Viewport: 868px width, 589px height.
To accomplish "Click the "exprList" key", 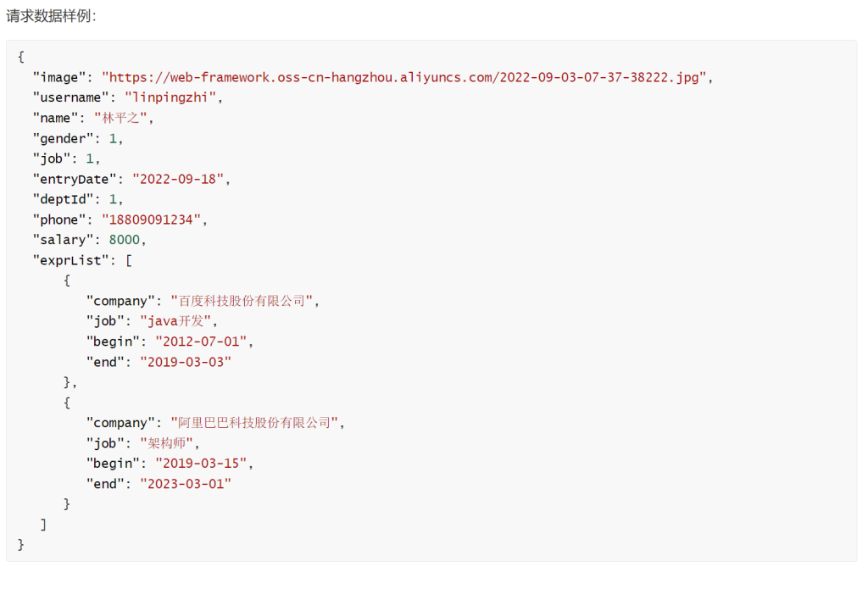I will (70, 260).
